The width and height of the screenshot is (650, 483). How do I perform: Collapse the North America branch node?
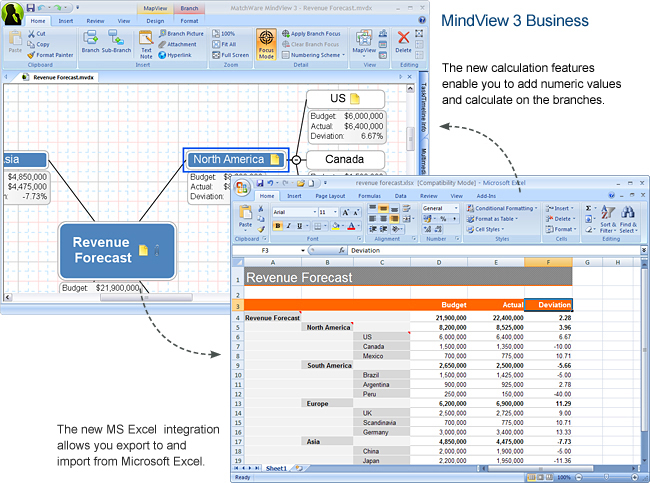pos(296,160)
